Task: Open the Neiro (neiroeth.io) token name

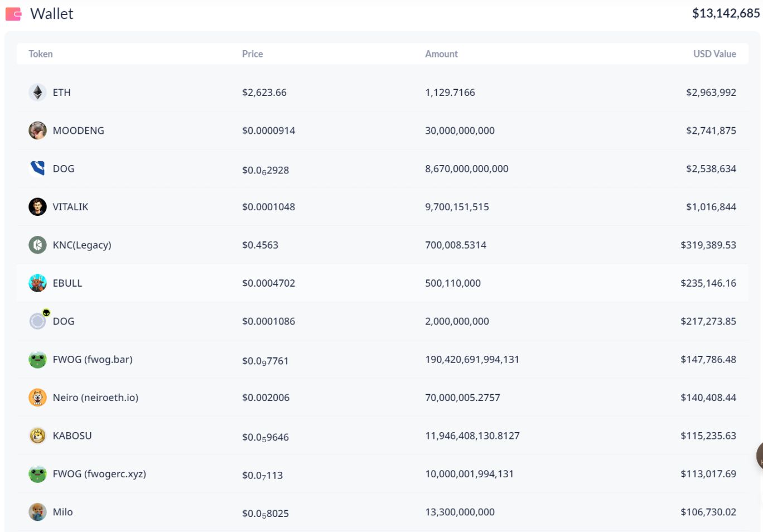Action: pos(95,398)
